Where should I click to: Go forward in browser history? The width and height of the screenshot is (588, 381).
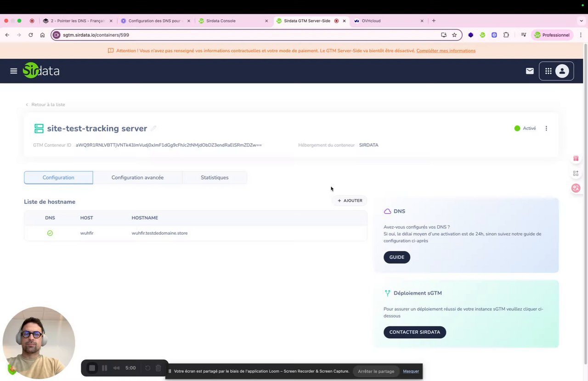[x=19, y=35]
